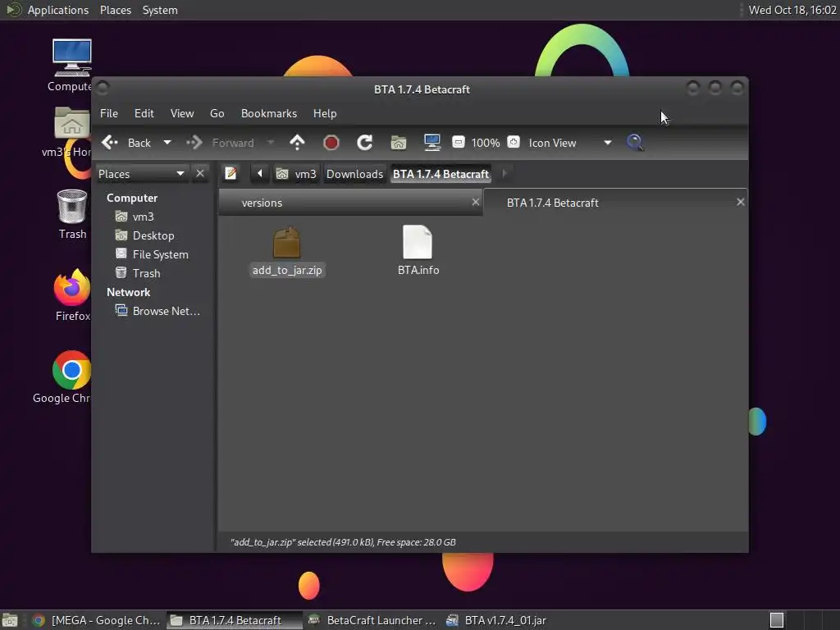
Task: Select the BTA.info file icon
Action: click(418, 243)
